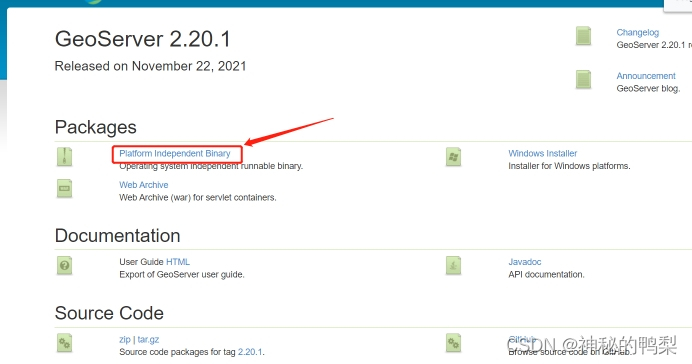Viewport: 692px width, 364px height.
Task: Click the Packages section heading
Action: [x=95, y=128]
